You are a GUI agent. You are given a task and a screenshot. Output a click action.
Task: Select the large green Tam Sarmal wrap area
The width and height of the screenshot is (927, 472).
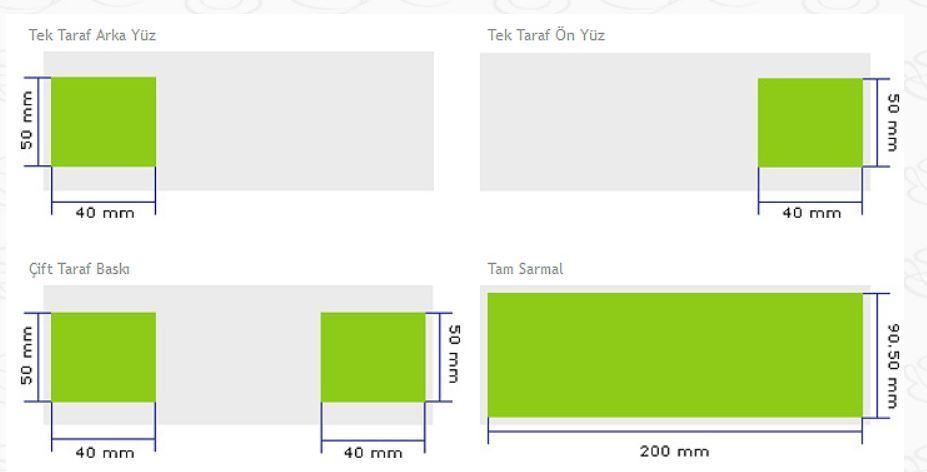point(675,355)
